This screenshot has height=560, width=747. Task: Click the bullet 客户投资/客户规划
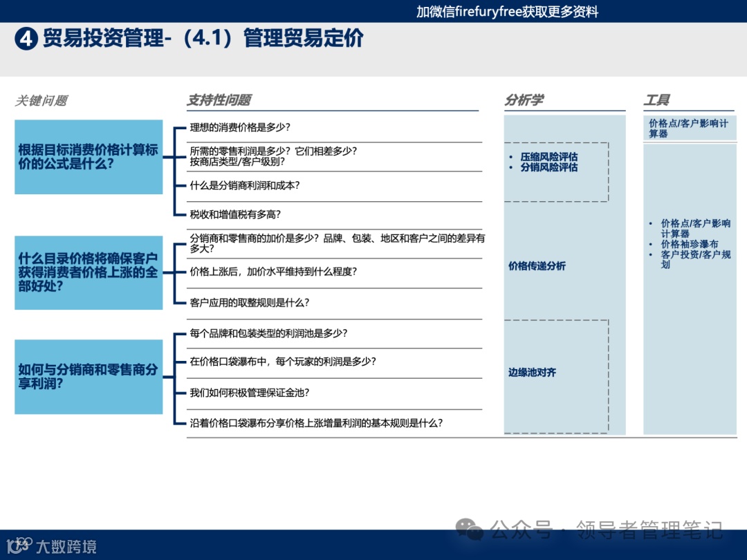(x=696, y=259)
